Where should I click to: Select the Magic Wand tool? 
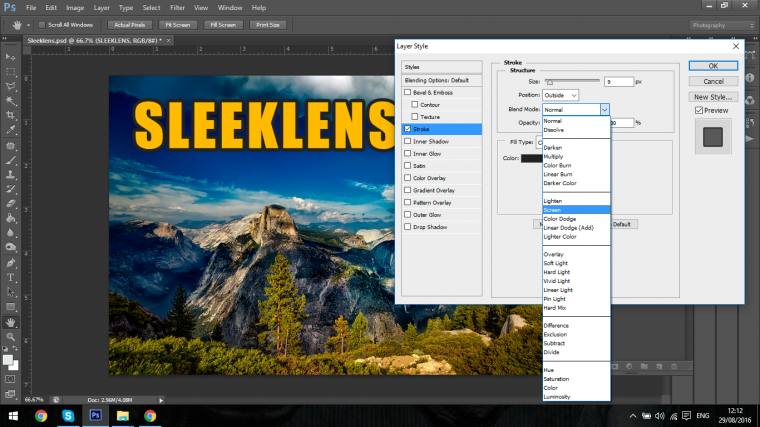click(10, 101)
